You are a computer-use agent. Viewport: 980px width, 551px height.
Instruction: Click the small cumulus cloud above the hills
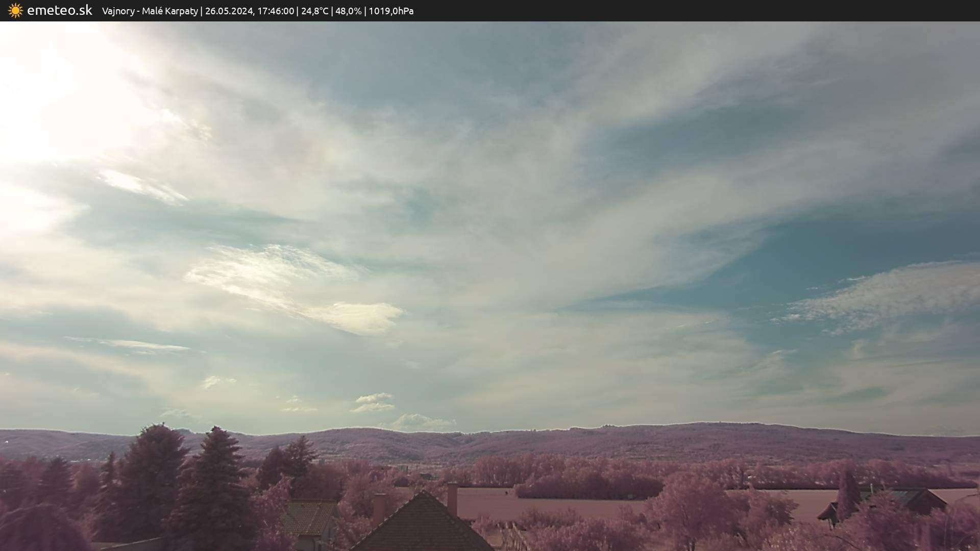point(423,421)
